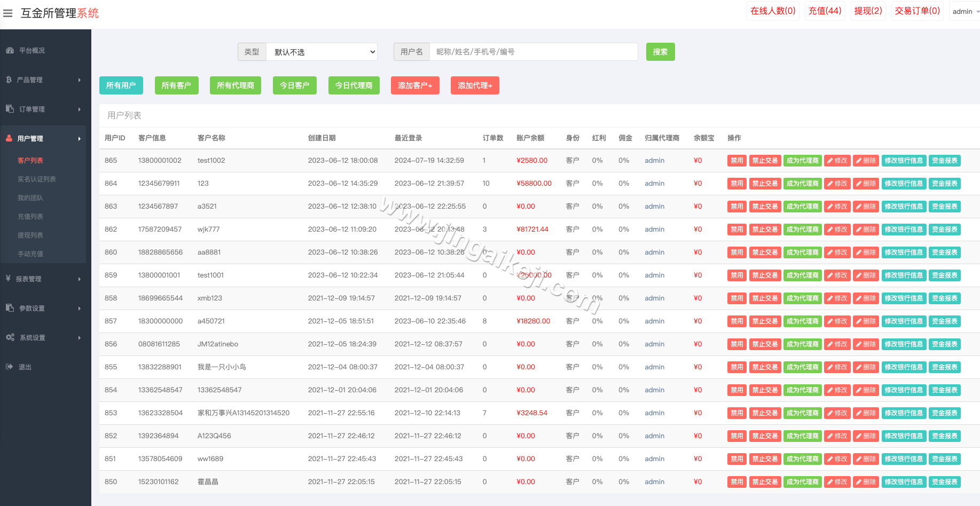Screen dimensions: 980x506
Task: Click the 修改 pencil icon for test1002
Action: 837,160
